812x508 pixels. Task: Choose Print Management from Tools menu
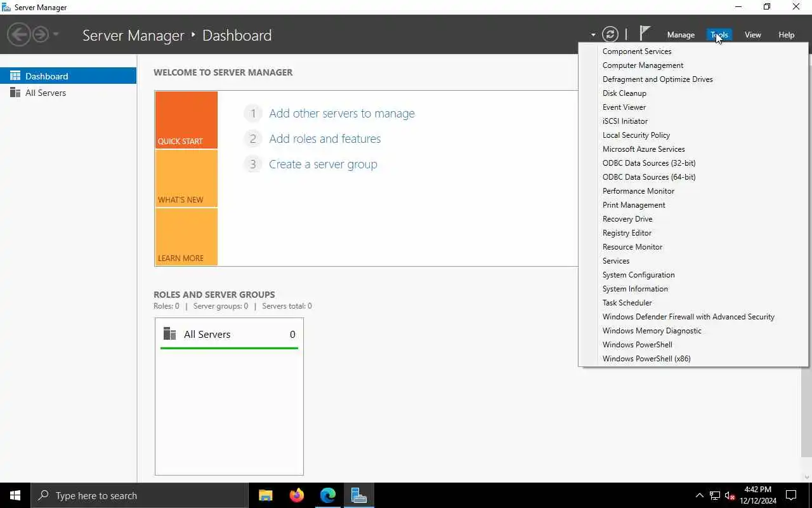tap(693, 205)
